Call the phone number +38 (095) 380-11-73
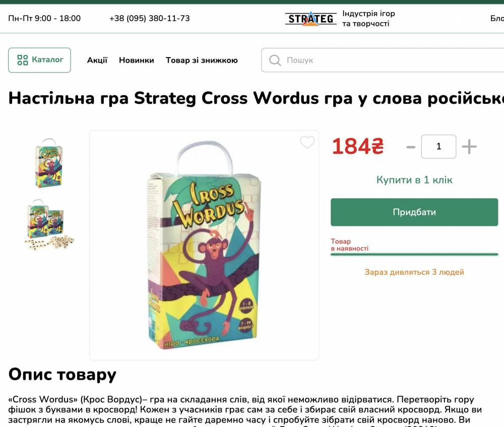The height and width of the screenshot is (427, 504). coord(150,18)
